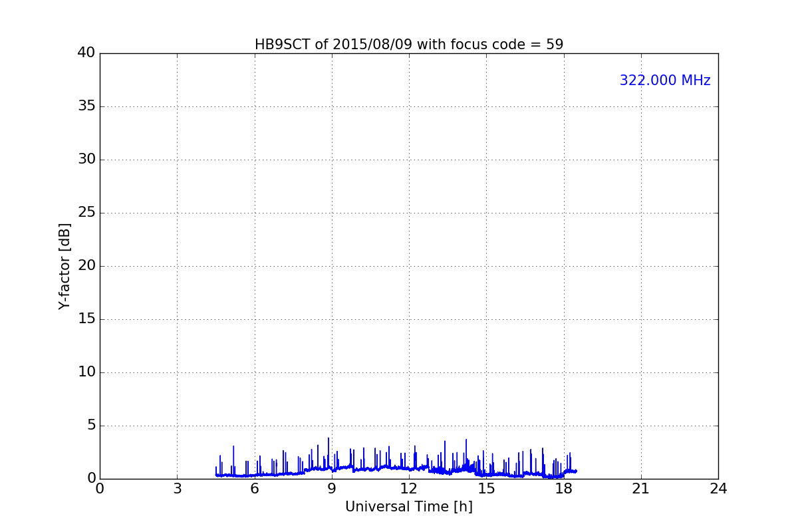This screenshot has height=532, width=798.
Task: Click y-axis tick label 40
Action: (x=86, y=53)
